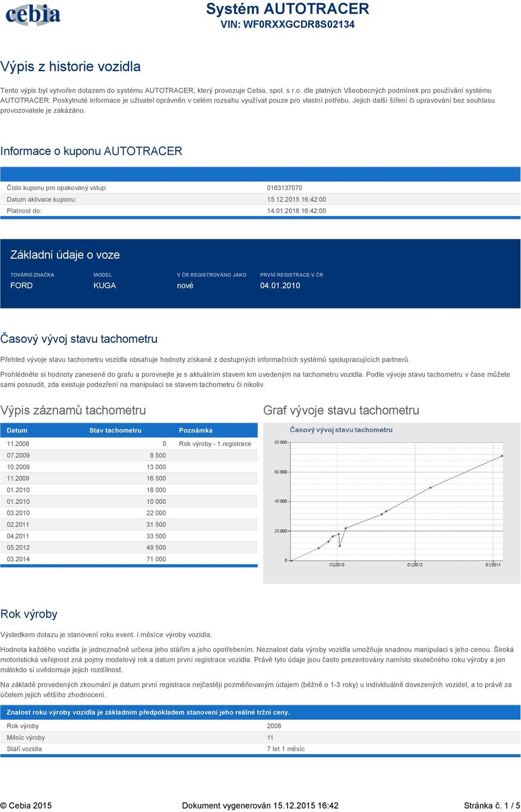Image resolution: width=521 pixels, height=812 pixels.
Task: Click the 03.2010 date cell
Action: pos(18,513)
